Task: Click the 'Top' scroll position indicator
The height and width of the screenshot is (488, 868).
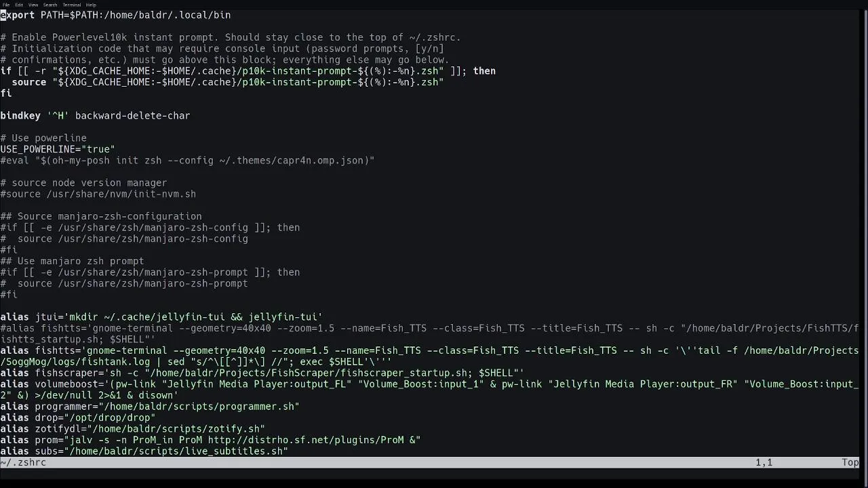Action: [x=850, y=462]
